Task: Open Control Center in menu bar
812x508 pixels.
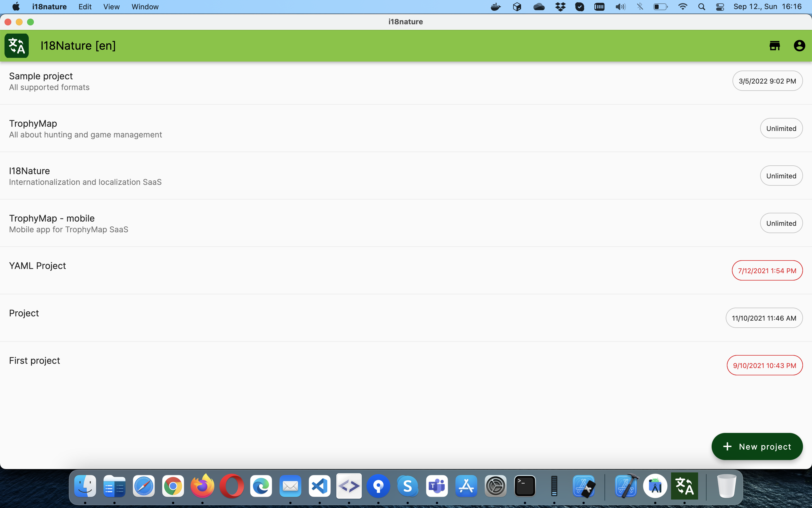Action: [x=720, y=7]
